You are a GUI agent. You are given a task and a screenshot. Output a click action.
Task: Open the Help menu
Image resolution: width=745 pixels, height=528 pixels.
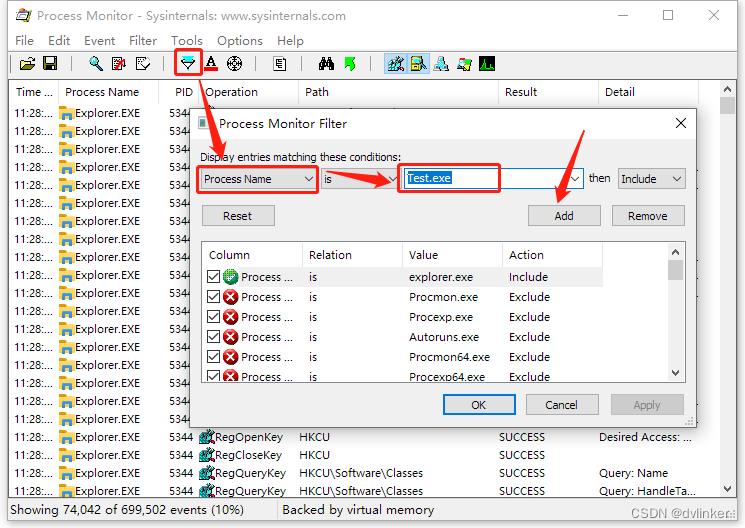290,41
